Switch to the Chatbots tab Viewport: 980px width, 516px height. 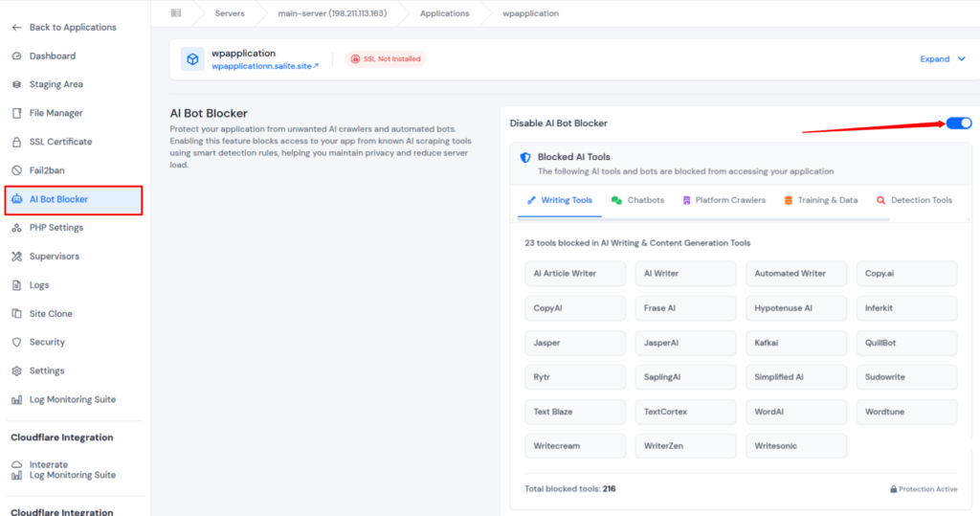coord(637,200)
